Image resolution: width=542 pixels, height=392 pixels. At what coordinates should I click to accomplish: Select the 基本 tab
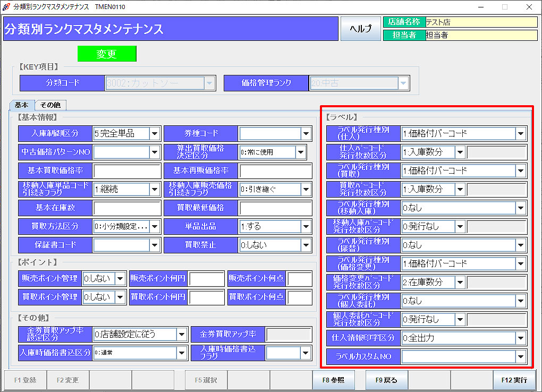point(22,105)
